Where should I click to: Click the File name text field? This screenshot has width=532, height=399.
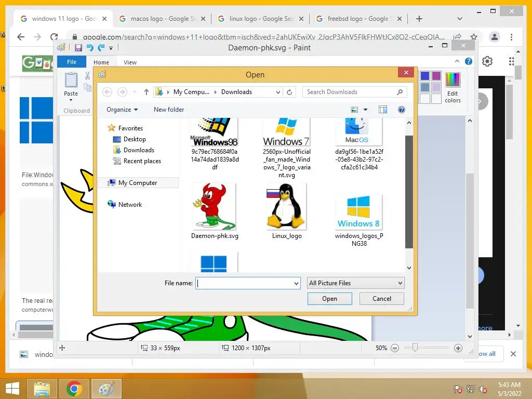click(245, 283)
